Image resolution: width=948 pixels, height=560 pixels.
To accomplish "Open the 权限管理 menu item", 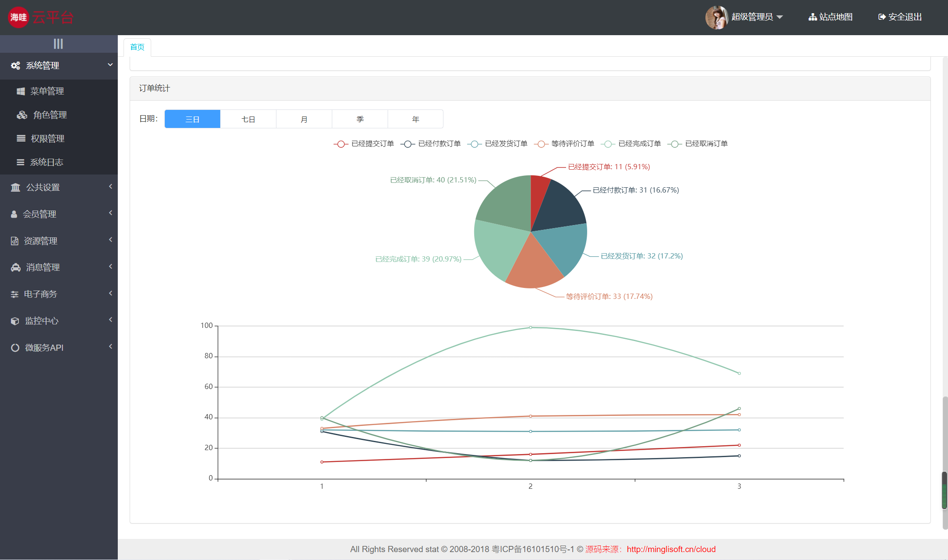I will [47, 138].
